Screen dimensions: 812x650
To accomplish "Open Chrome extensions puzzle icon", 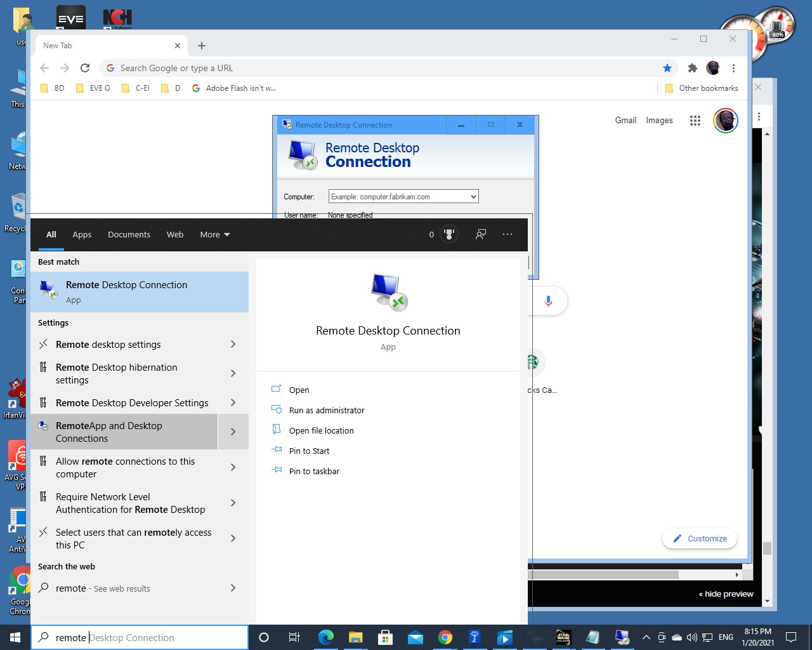I will pos(693,68).
